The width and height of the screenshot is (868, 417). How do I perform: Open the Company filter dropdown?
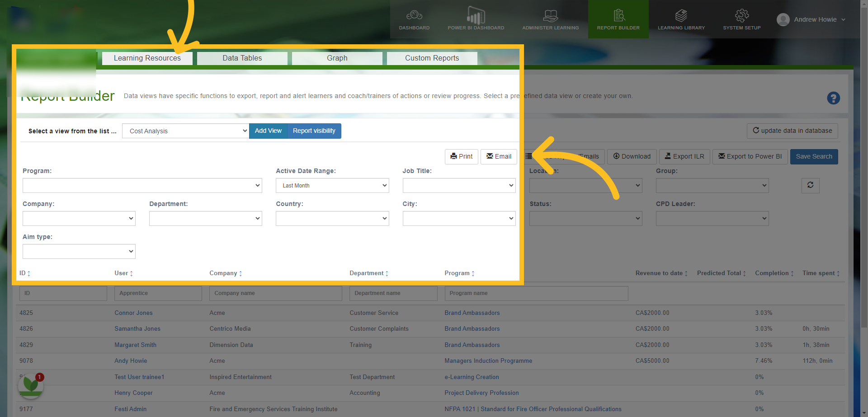[79, 218]
